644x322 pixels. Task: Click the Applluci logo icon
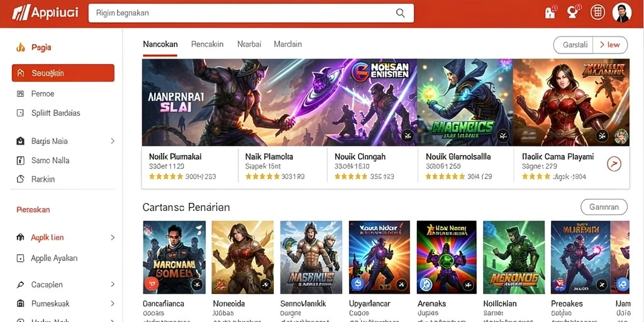point(20,13)
